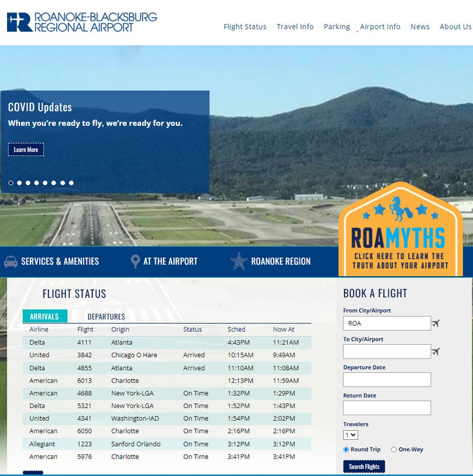Open the Airport Info menu
The height and width of the screenshot is (476, 473).
click(x=380, y=27)
